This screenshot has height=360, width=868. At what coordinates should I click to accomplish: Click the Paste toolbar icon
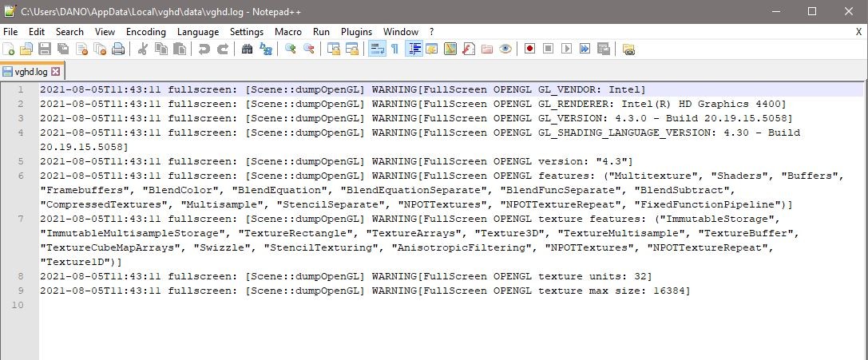(x=180, y=49)
